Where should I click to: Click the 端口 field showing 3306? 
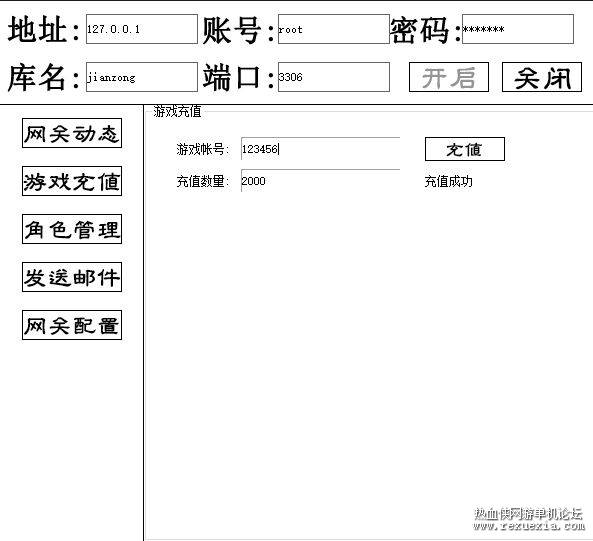[x=334, y=77]
